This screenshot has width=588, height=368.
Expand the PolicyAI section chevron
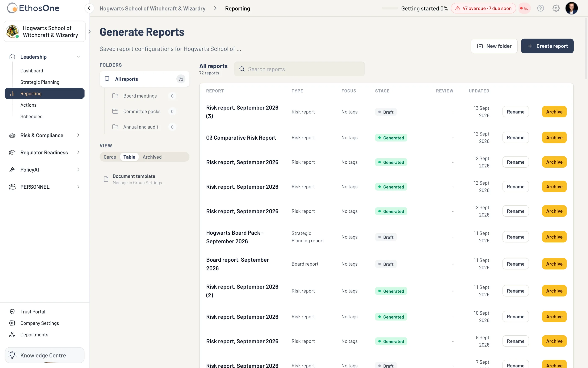[x=78, y=170]
